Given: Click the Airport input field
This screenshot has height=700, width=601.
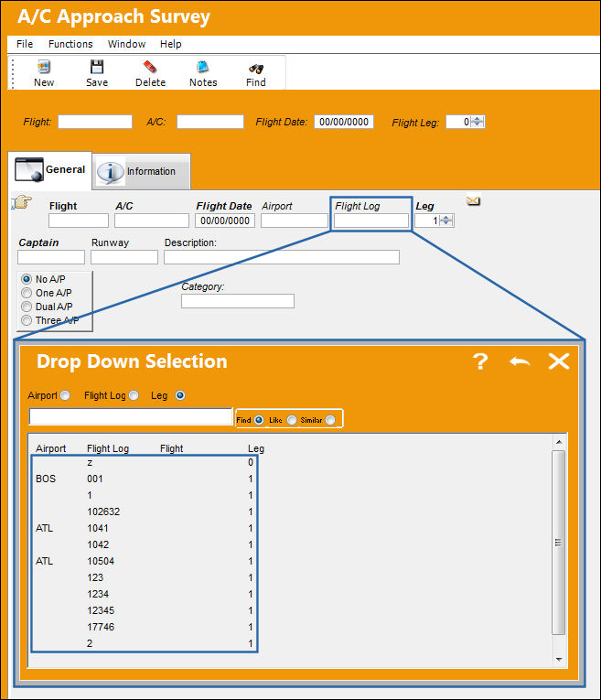Looking at the screenshot, I should [x=294, y=221].
